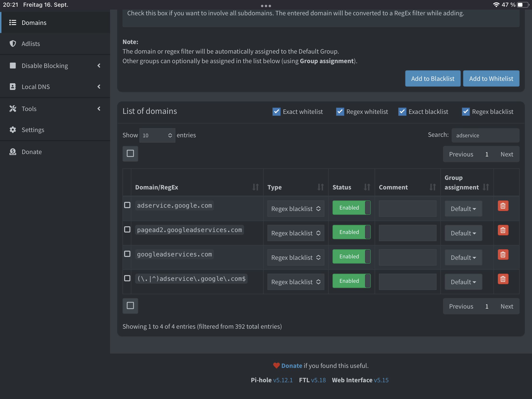
Task: Open the Show entries count dropdown
Action: click(157, 135)
